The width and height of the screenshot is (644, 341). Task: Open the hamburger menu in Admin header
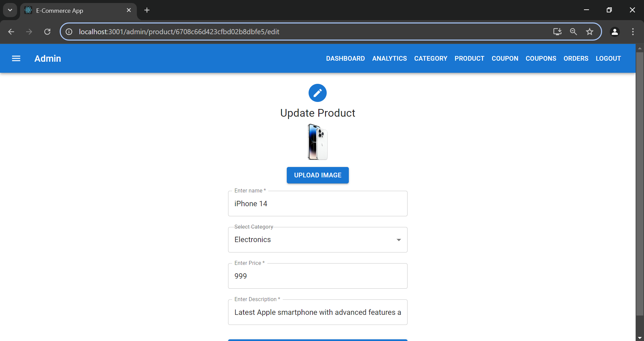click(16, 58)
